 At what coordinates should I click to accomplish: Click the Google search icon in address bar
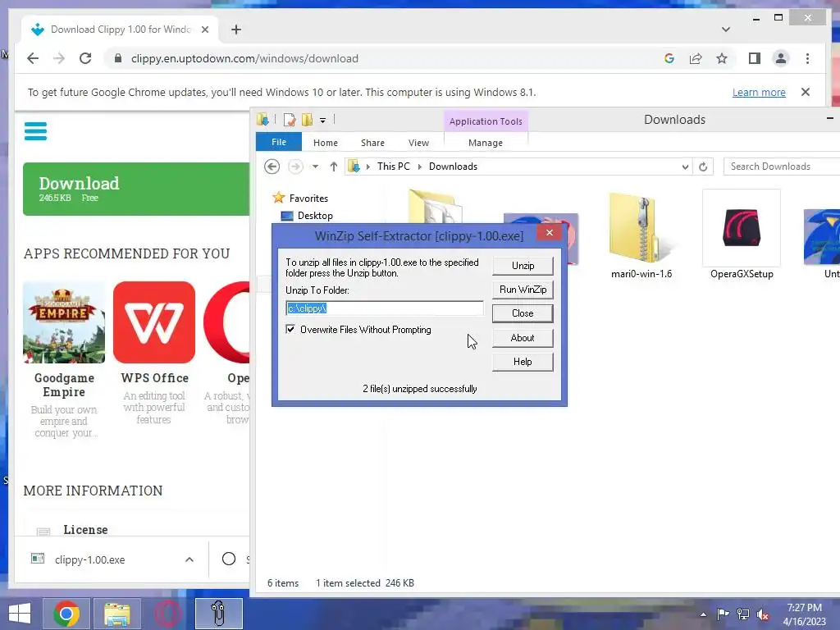(669, 58)
